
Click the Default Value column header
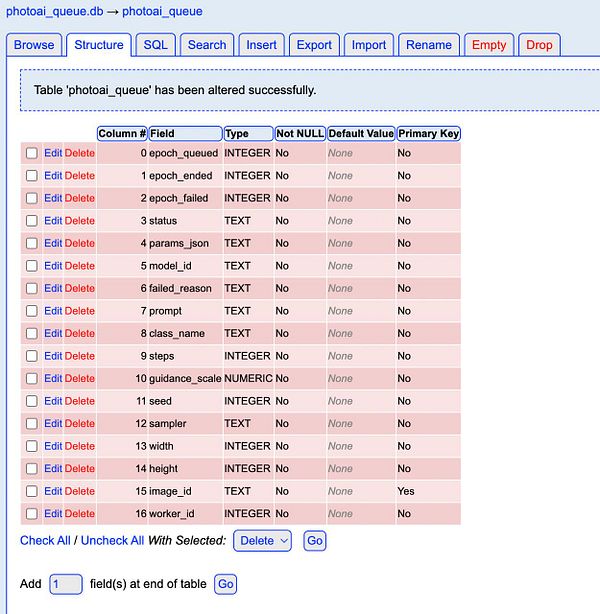tap(361, 134)
